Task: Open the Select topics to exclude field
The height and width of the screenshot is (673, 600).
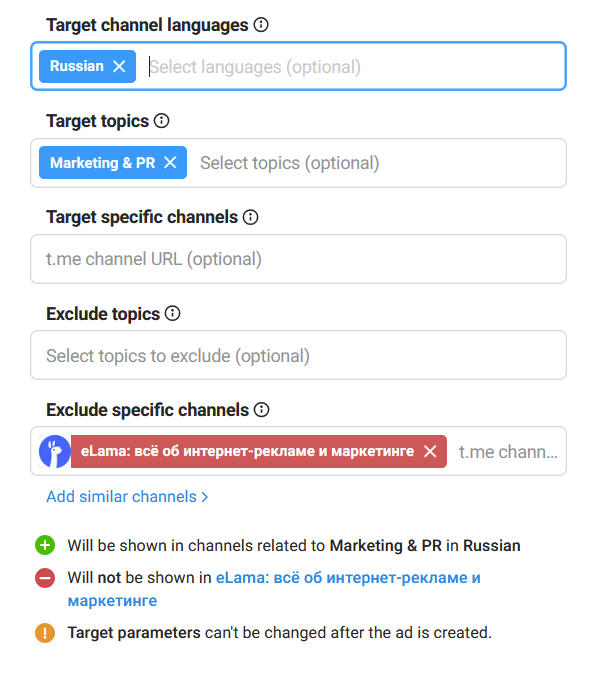Action: click(x=298, y=355)
